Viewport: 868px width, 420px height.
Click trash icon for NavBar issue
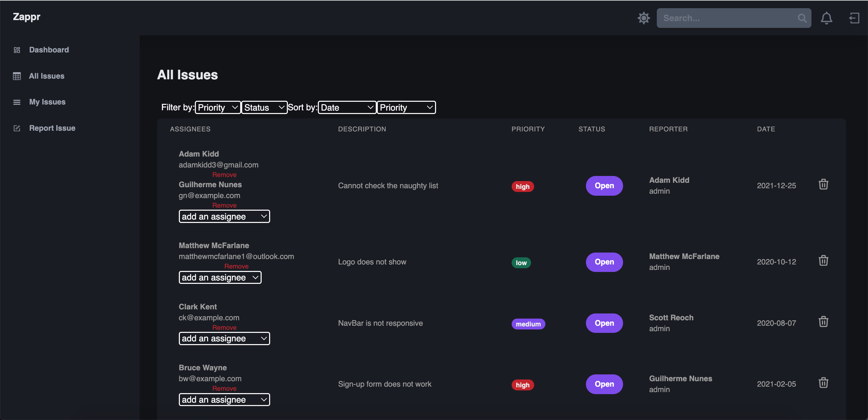point(823,322)
